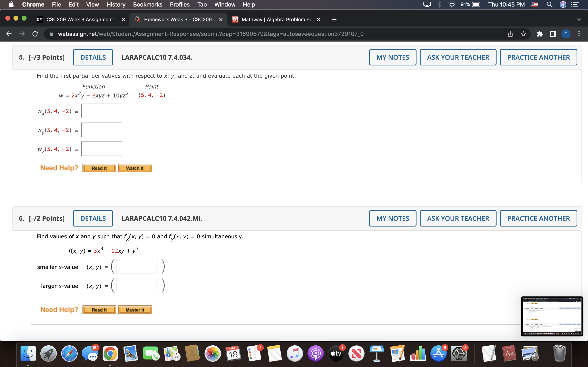Open Spotlight search from the menu bar

[550, 4]
